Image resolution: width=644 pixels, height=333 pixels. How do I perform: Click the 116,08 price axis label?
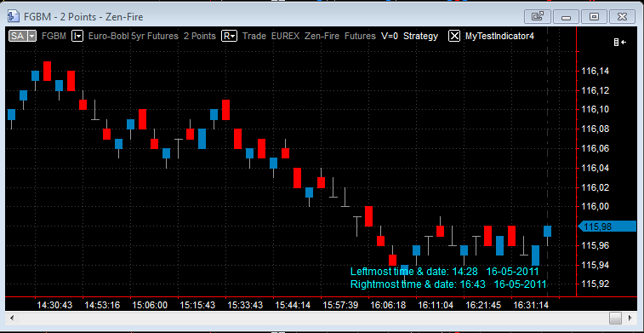click(596, 129)
